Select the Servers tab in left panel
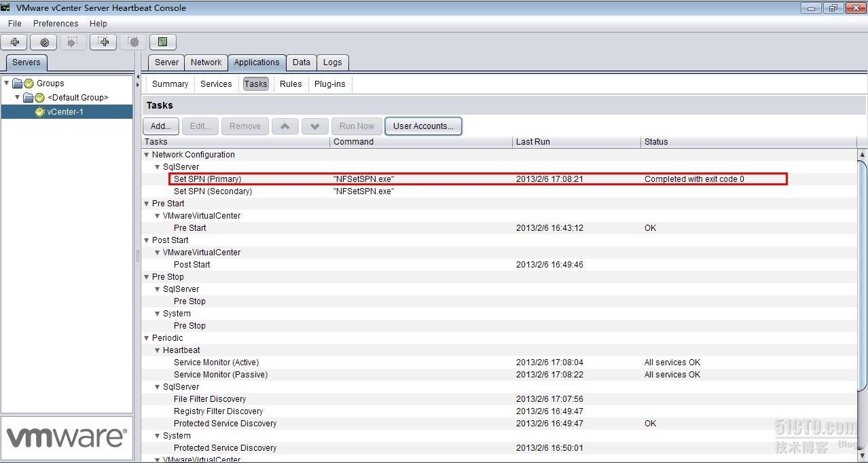Screen dimensions: 868x463 [26, 62]
